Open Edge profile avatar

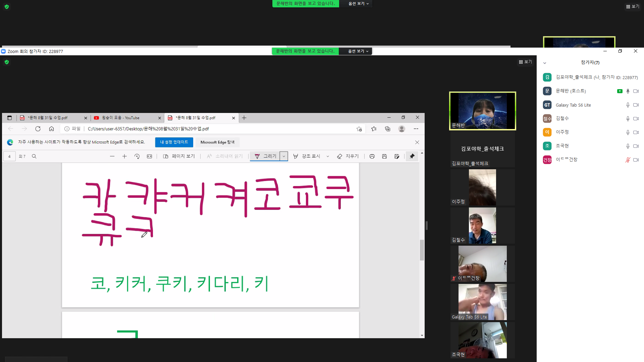401,129
